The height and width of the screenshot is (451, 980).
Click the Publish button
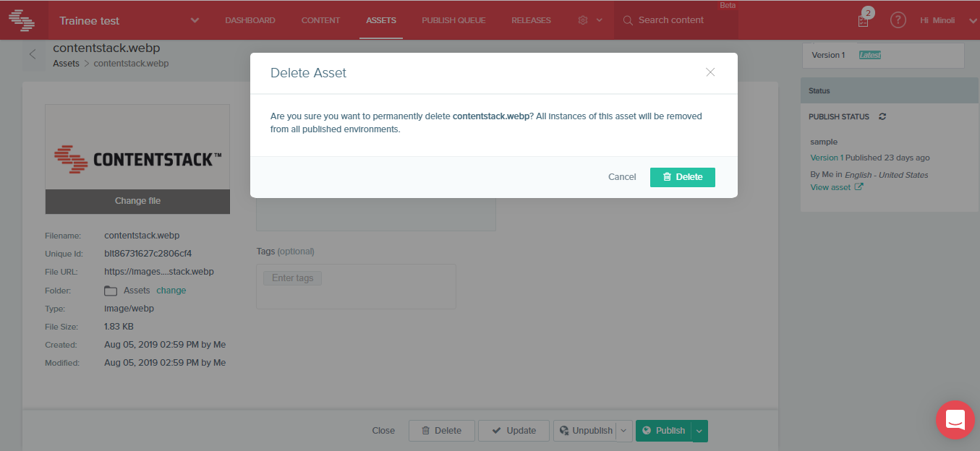pyautogui.click(x=663, y=431)
